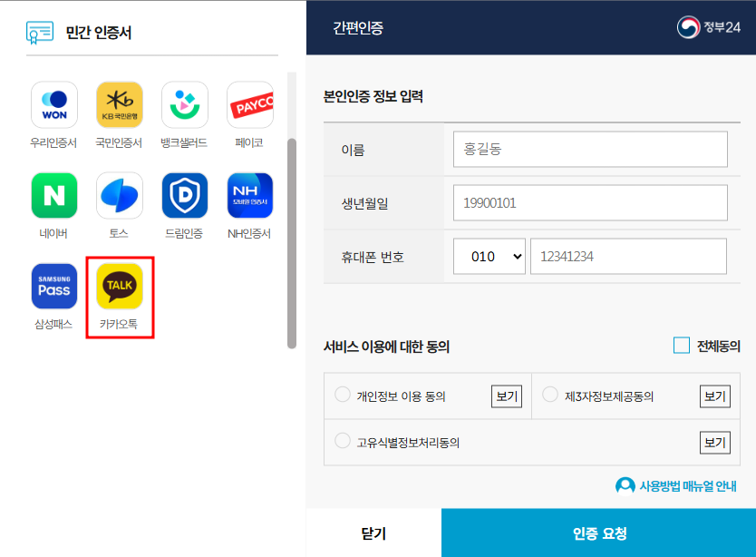Open 보기 for 고유식별정보처리동의
Screen dimensions: 756x557
(x=714, y=443)
